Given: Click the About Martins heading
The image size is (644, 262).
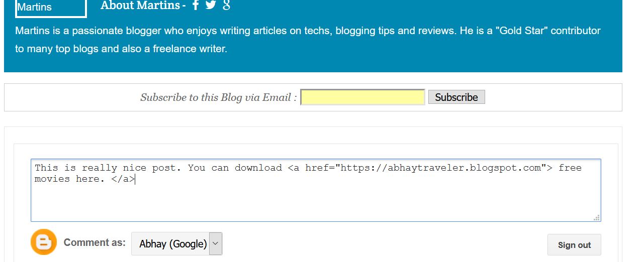Looking at the screenshot, I should point(140,6).
